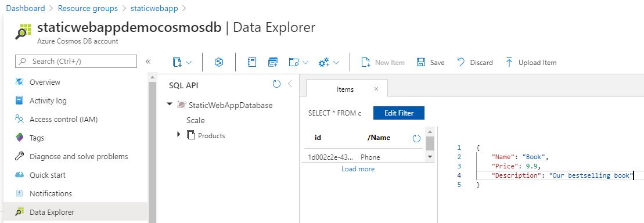Click the Phone cell in items list

tap(370, 157)
